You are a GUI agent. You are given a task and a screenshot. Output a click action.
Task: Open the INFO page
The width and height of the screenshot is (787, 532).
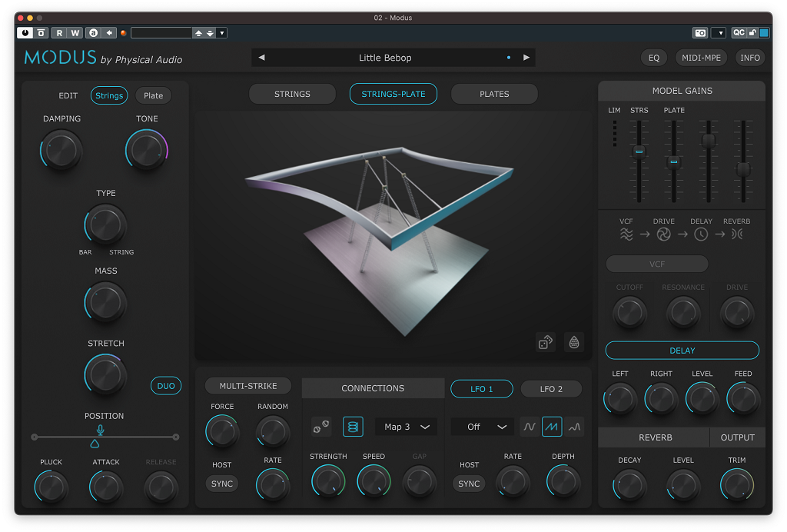click(x=750, y=58)
